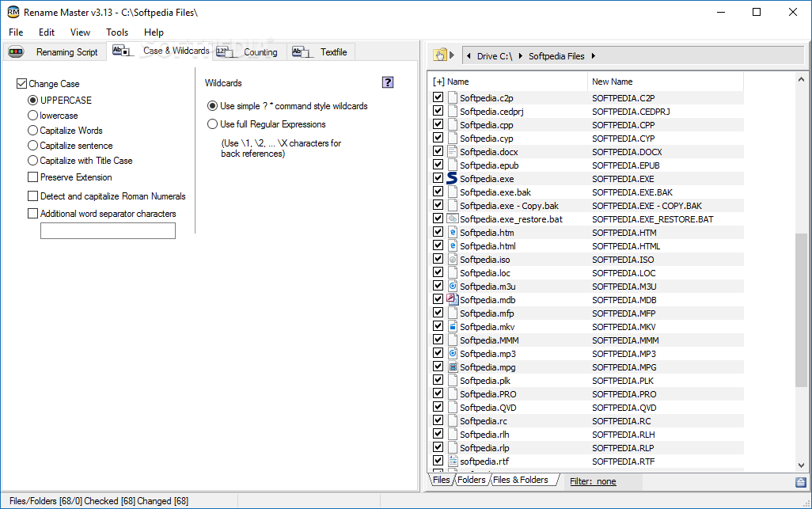The height and width of the screenshot is (509, 812).
Task: Select Capitalize sentence radio option
Action: point(32,146)
